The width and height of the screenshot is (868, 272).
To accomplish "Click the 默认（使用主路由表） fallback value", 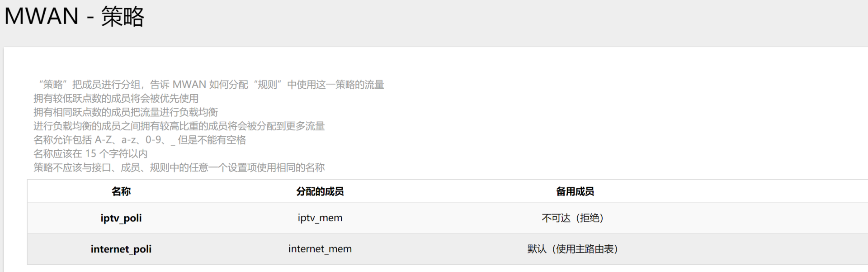I will pos(573,249).
